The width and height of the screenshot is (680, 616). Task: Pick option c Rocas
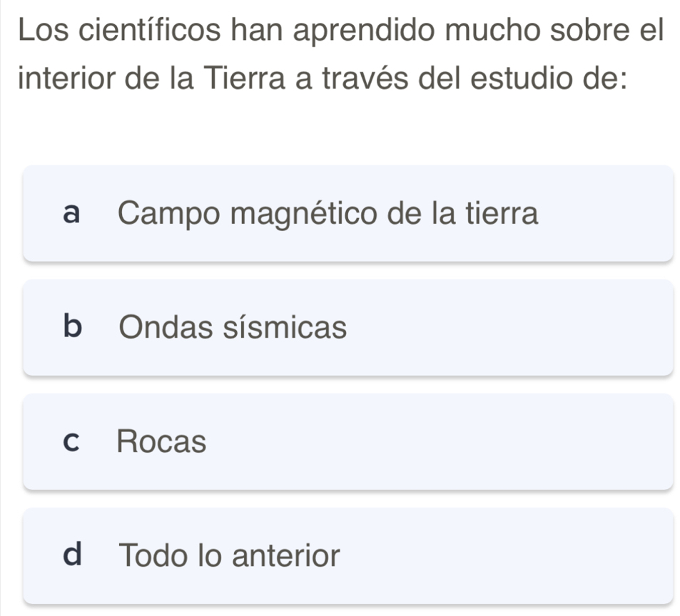pos(348,442)
